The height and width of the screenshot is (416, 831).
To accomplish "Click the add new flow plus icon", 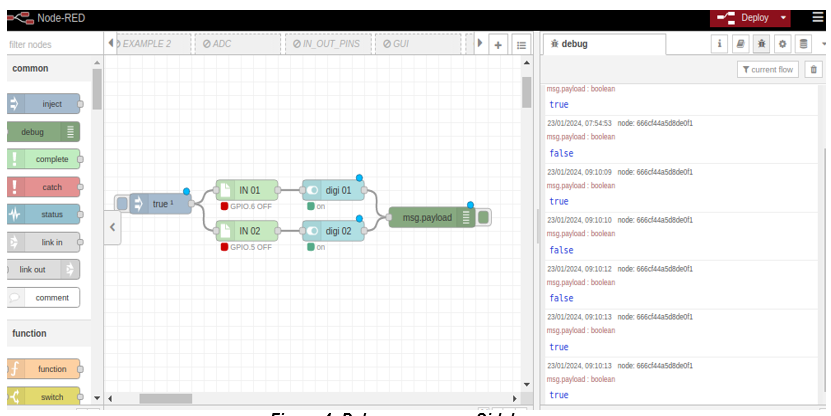I will [x=498, y=45].
